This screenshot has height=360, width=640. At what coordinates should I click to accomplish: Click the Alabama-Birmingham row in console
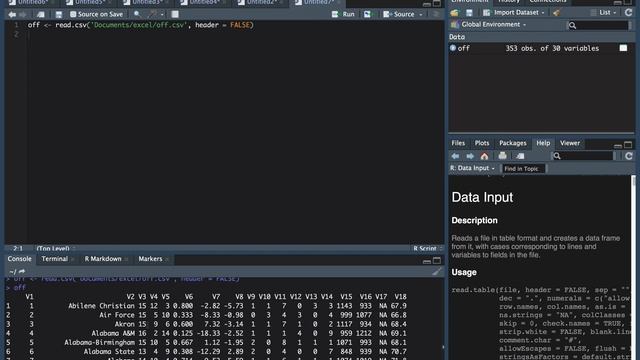(x=207, y=342)
